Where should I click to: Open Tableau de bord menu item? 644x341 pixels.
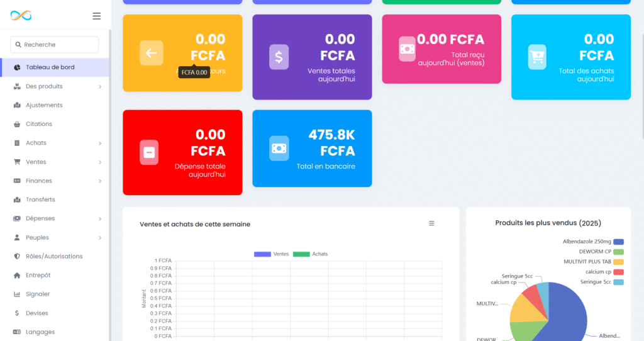point(55,67)
